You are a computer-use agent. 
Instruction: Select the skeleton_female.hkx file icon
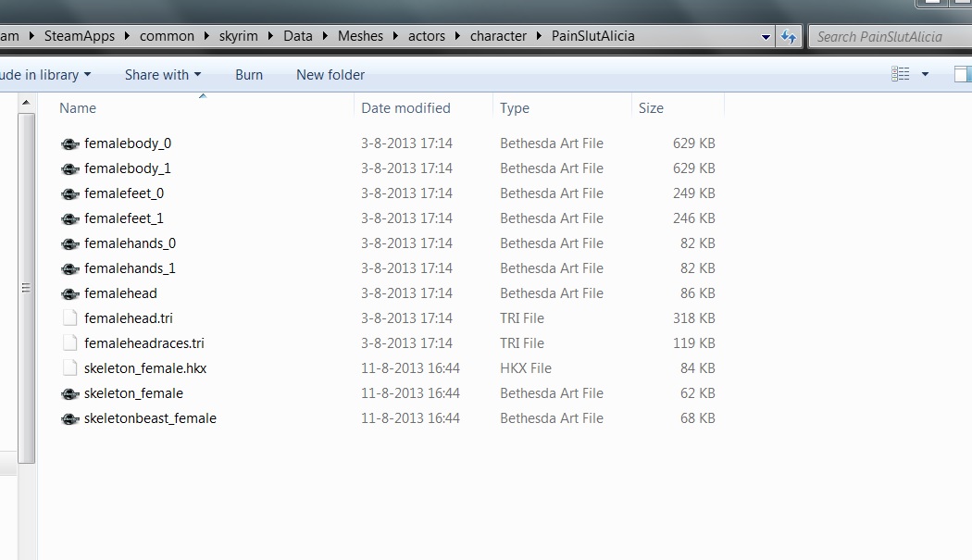[70, 367]
